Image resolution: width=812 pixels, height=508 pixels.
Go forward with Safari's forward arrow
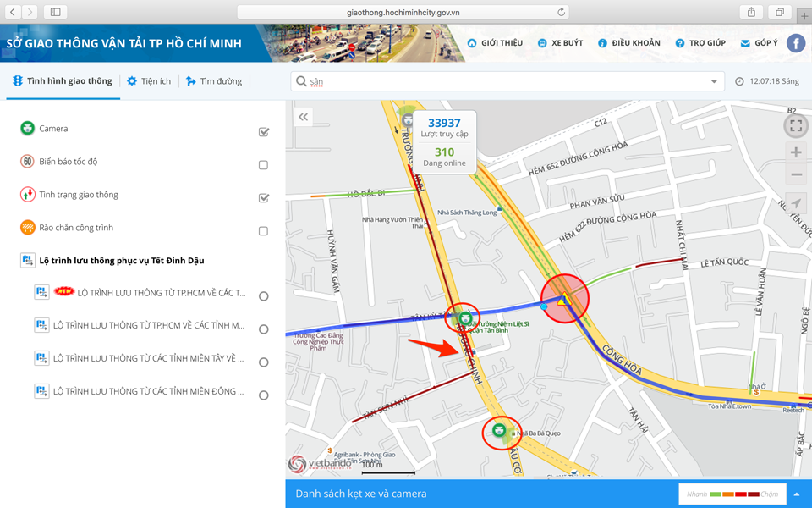(30, 11)
